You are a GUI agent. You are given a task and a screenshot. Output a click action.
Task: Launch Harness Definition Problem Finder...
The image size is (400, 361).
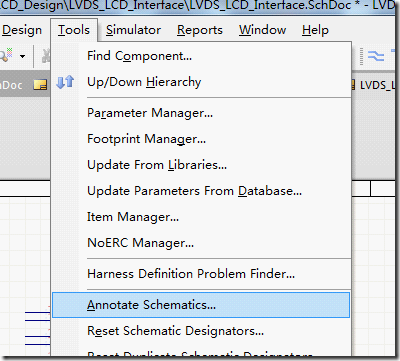point(201,274)
